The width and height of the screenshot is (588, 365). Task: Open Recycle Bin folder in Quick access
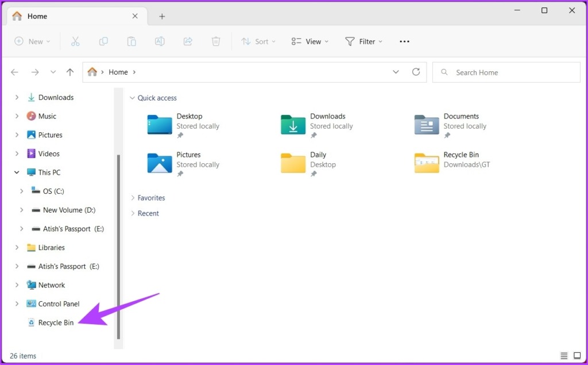[452, 162]
